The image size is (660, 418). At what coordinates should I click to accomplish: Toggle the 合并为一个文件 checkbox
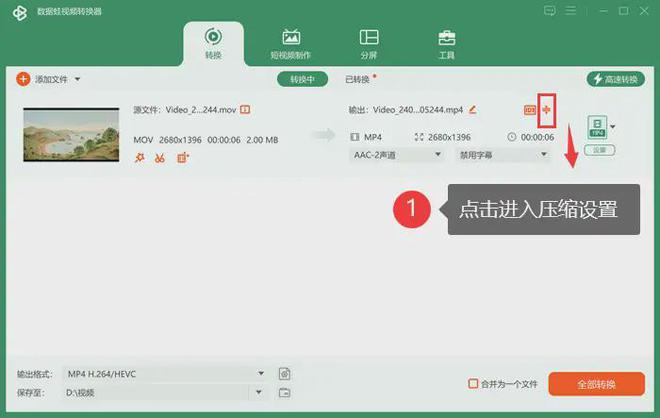473,383
